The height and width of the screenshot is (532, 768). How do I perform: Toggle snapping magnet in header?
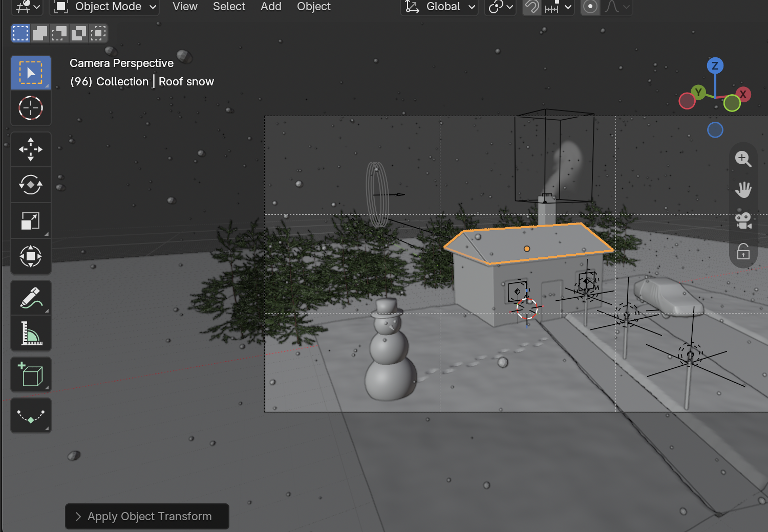[532, 7]
